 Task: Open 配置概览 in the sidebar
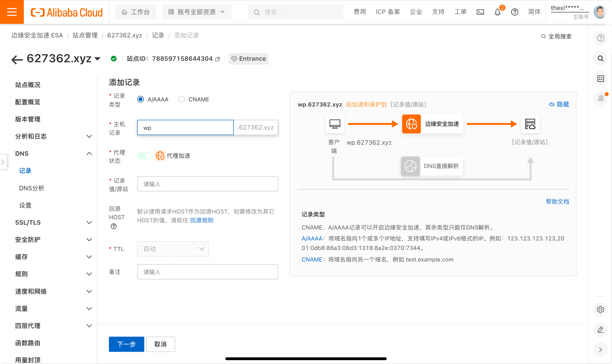point(28,102)
